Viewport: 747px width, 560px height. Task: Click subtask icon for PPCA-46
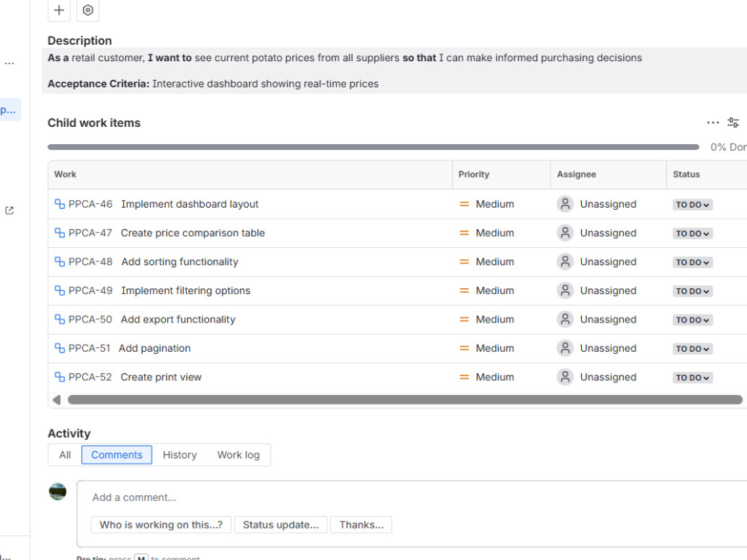point(60,205)
